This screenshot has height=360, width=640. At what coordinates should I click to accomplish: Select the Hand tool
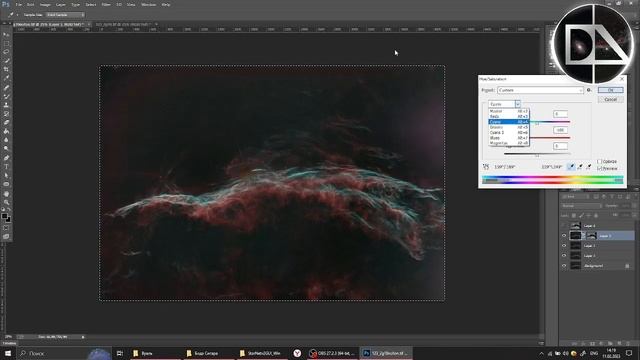click(6, 193)
